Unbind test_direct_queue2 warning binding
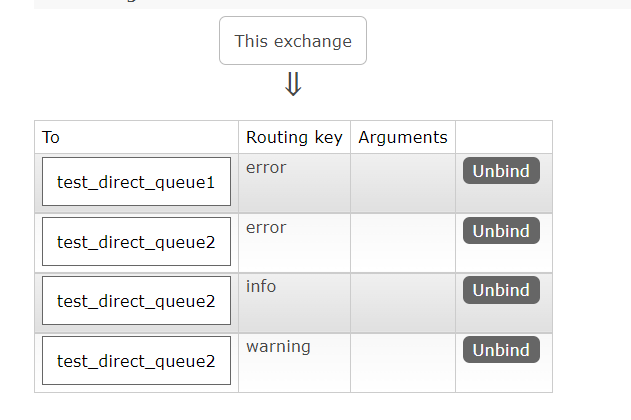631x420 pixels. tap(501, 350)
